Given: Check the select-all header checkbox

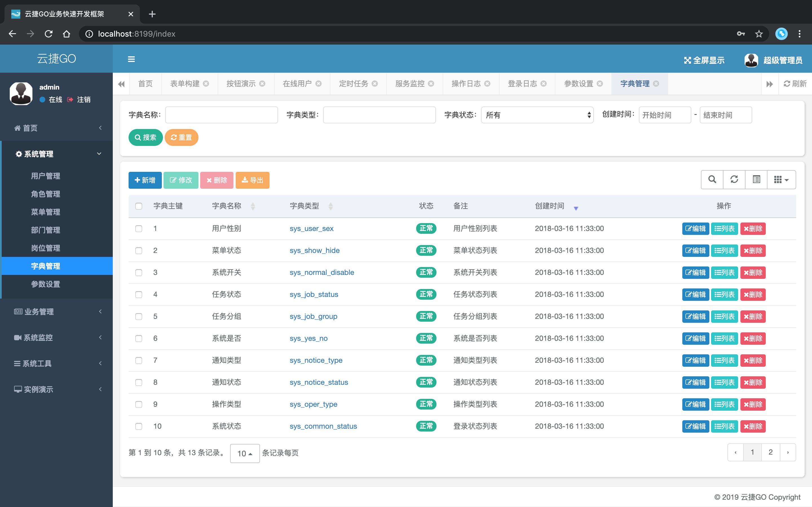Looking at the screenshot, I should 139,206.
